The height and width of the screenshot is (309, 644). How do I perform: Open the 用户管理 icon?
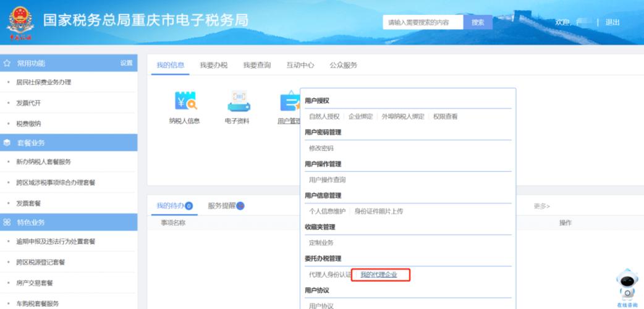(290, 101)
